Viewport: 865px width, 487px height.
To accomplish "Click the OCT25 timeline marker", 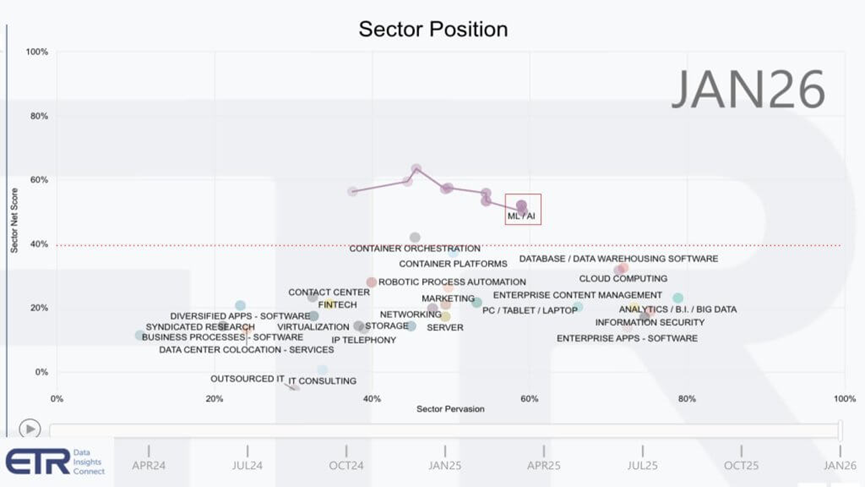I will tap(741, 465).
